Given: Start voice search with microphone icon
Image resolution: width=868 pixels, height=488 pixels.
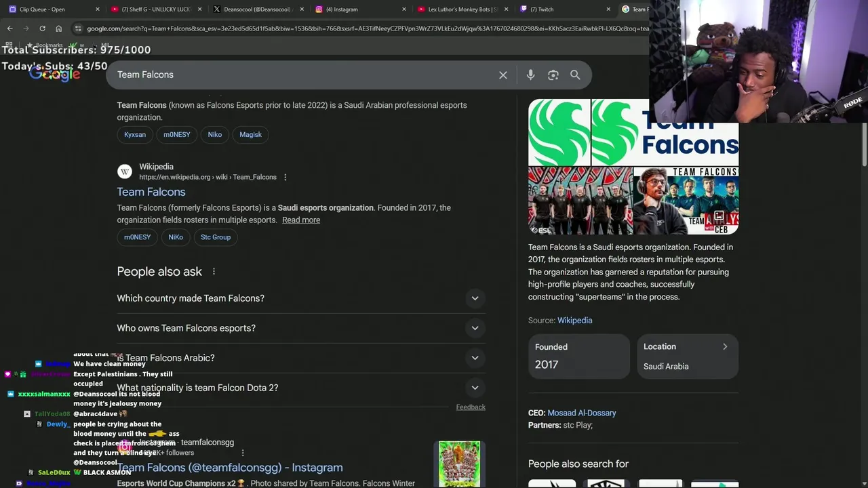Looking at the screenshot, I should (x=530, y=75).
